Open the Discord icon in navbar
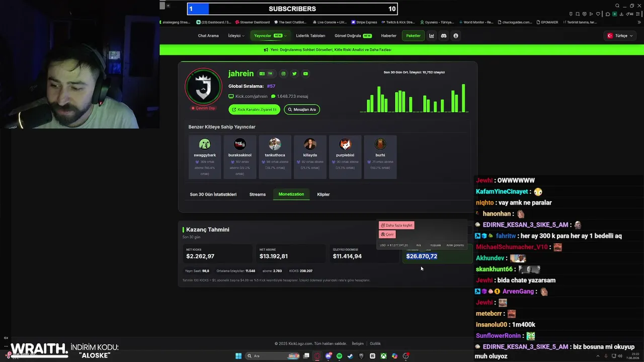This screenshot has height=362, width=644. coord(444,36)
